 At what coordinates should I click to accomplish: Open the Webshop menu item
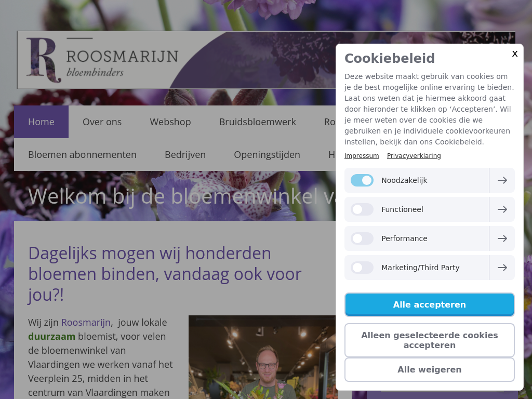170,122
